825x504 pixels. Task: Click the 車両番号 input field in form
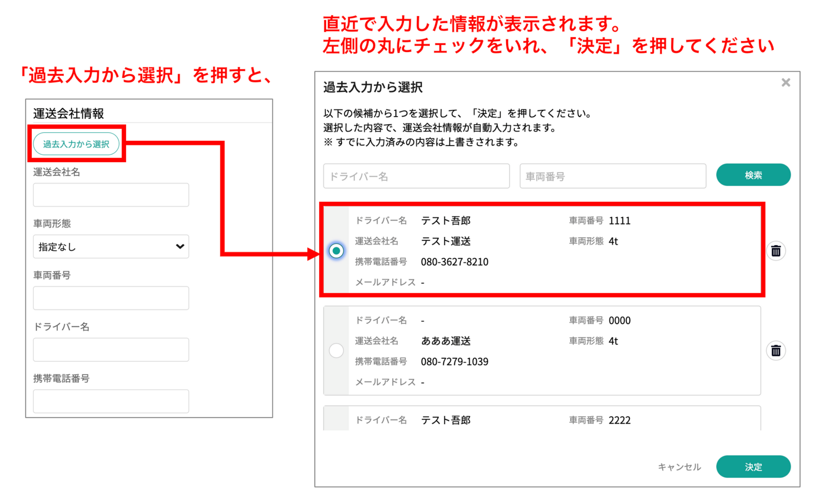pyautogui.click(x=111, y=298)
